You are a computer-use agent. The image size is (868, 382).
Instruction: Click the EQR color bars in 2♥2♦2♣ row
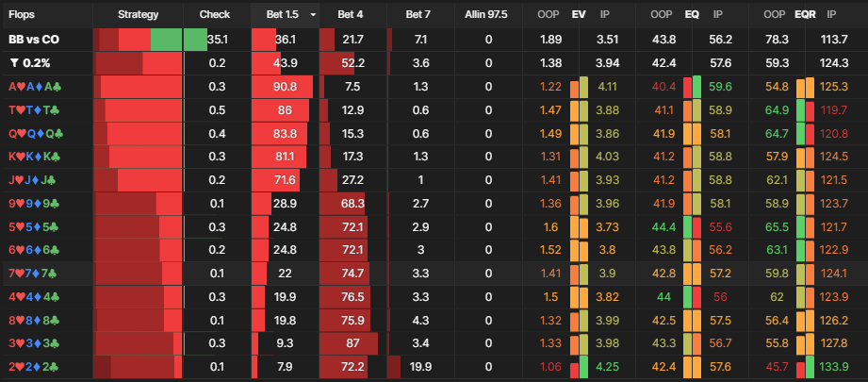[x=805, y=364]
